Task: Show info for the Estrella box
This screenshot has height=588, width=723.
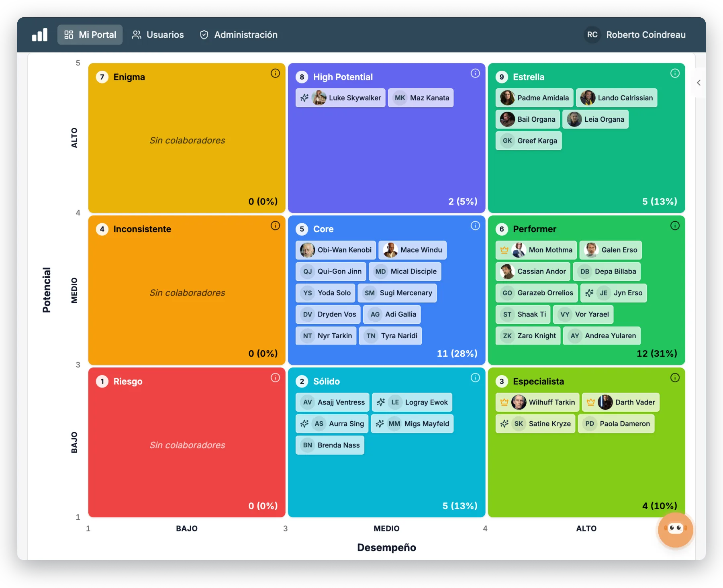Action: pos(675,73)
